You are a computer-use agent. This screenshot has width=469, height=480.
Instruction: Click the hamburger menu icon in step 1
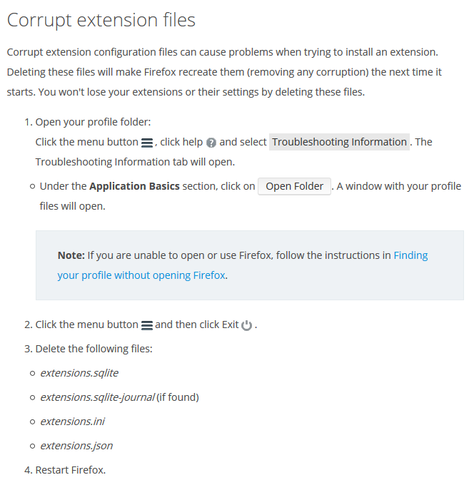point(147,143)
